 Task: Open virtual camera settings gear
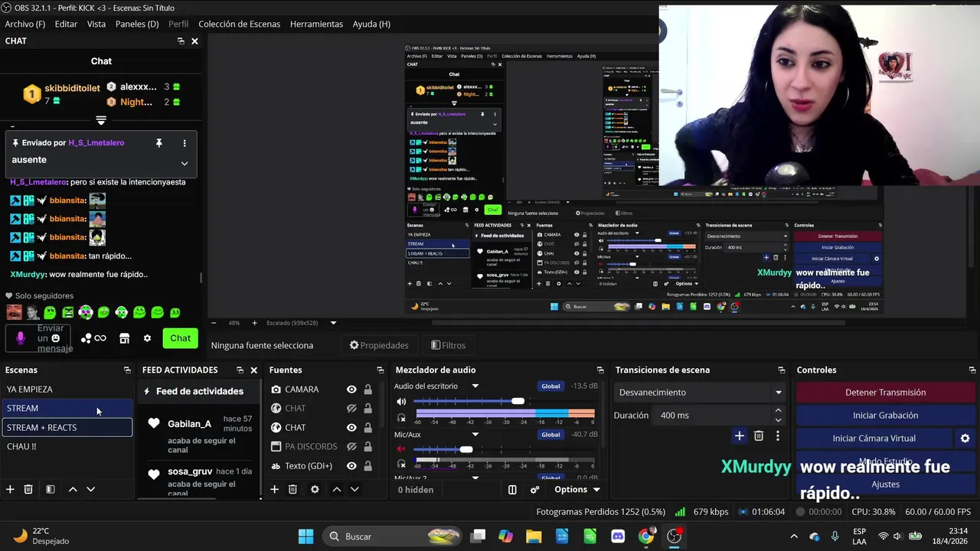tap(965, 439)
